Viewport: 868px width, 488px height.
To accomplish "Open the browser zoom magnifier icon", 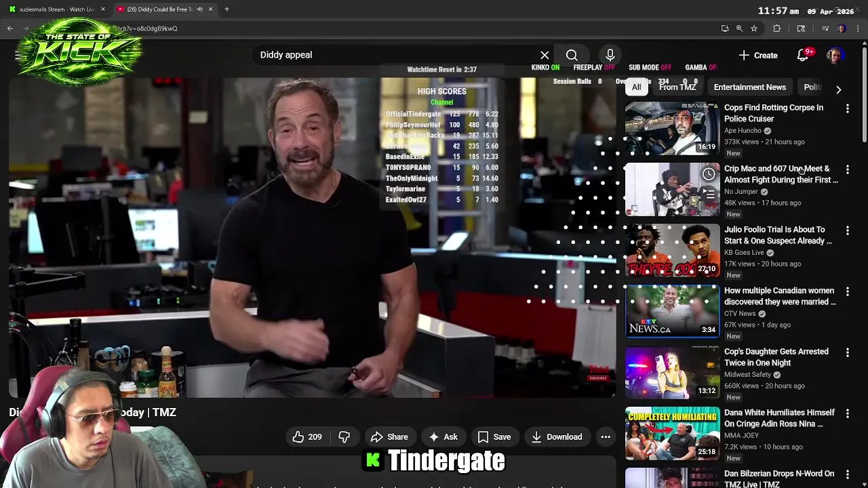I will [739, 28].
